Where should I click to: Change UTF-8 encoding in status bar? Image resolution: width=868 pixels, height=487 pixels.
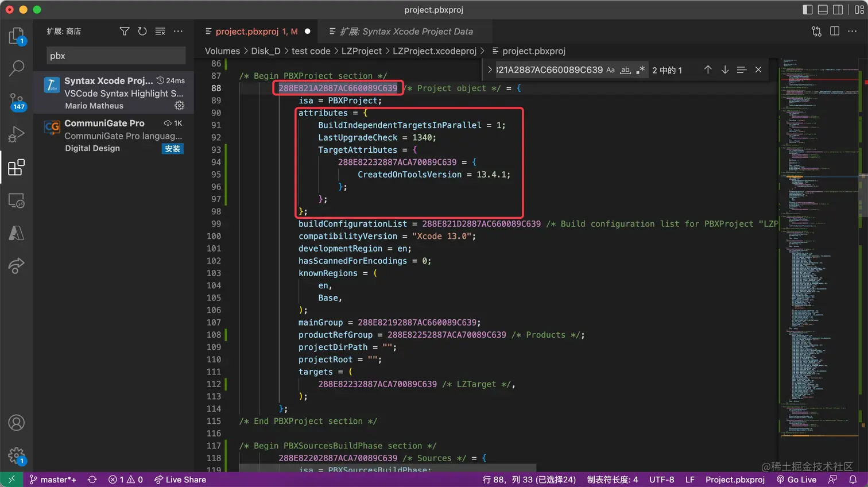pos(662,480)
